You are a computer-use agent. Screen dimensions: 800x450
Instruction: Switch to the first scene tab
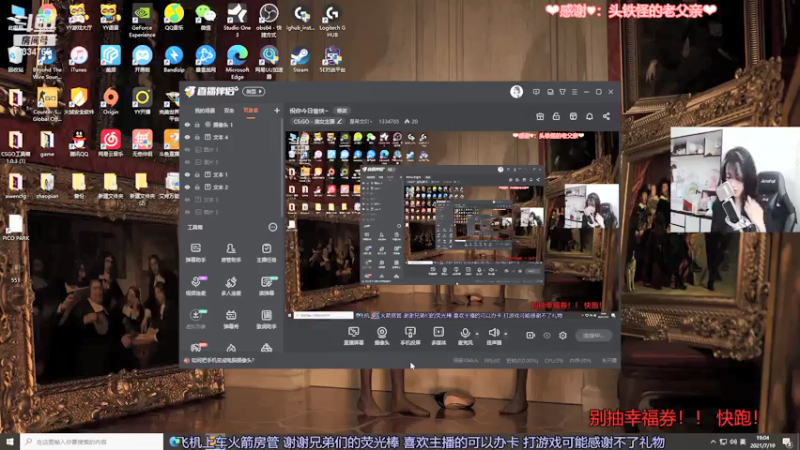[205, 111]
